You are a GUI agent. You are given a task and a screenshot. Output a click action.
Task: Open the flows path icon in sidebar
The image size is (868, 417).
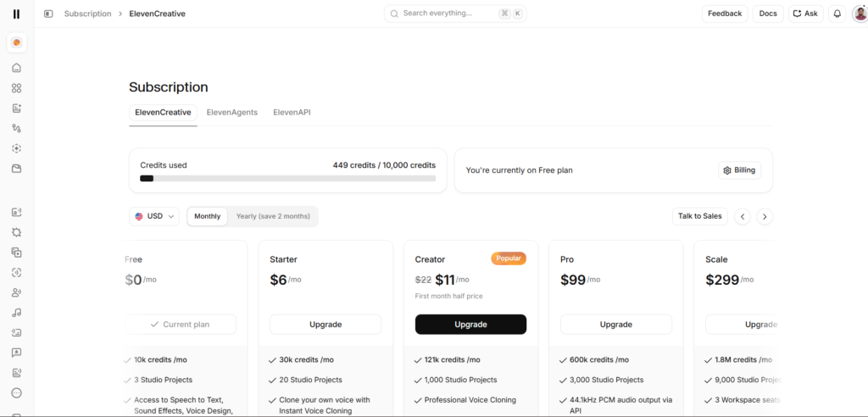pyautogui.click(x=17, y=129)
